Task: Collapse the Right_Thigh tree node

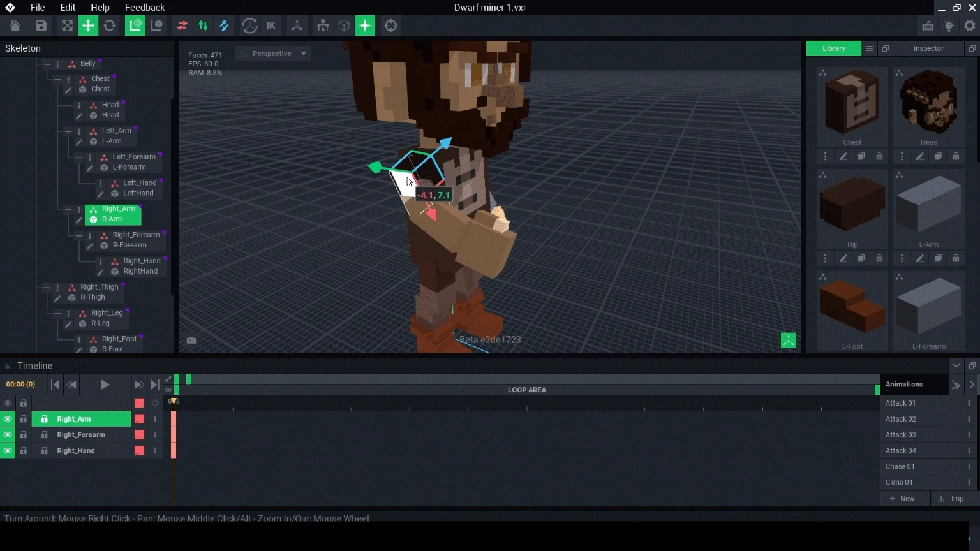Action: (47, 288)
